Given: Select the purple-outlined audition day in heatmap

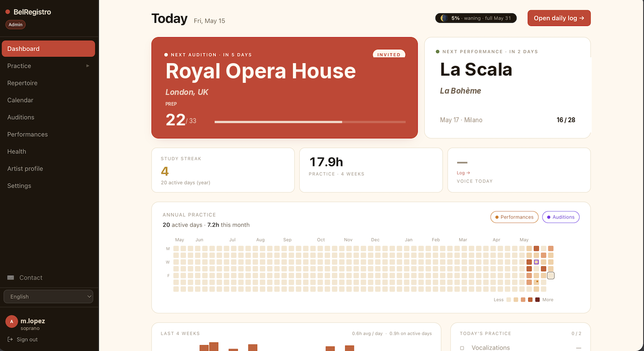Looking at the screenshot, I should (x=536, y=262).
